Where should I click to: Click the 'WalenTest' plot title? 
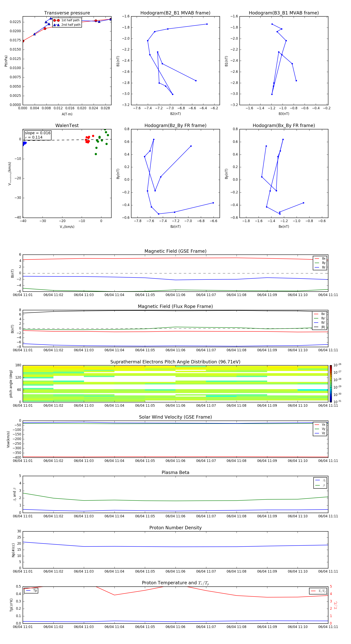tap(67, 125)
